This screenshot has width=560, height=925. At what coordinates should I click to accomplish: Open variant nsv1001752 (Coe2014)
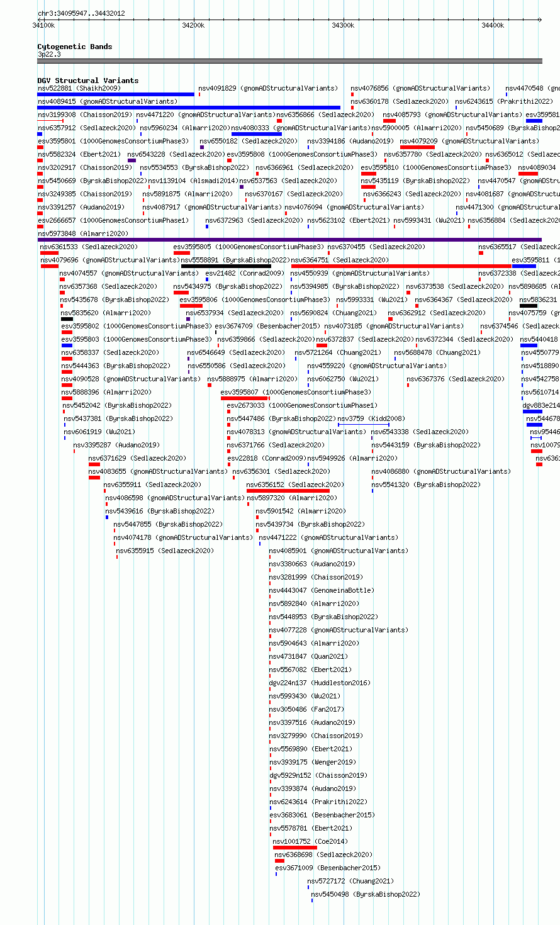[310, 842]
